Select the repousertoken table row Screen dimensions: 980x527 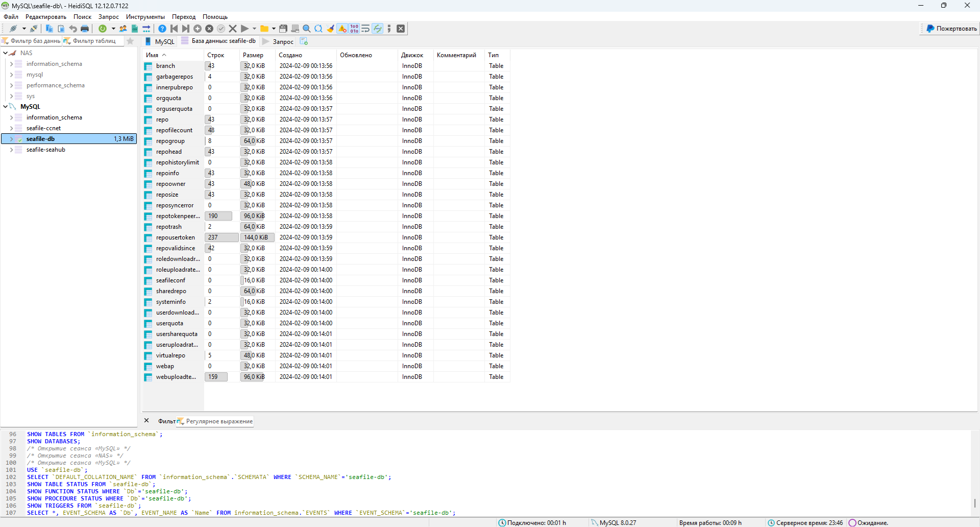(x=175, y=237)
